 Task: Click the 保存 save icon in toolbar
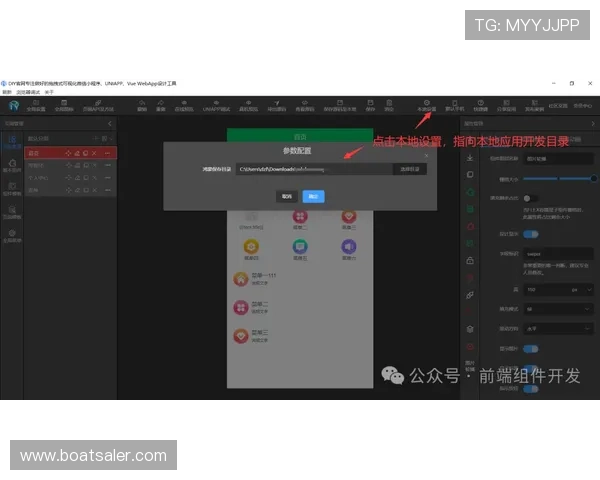tap(371, 102)
